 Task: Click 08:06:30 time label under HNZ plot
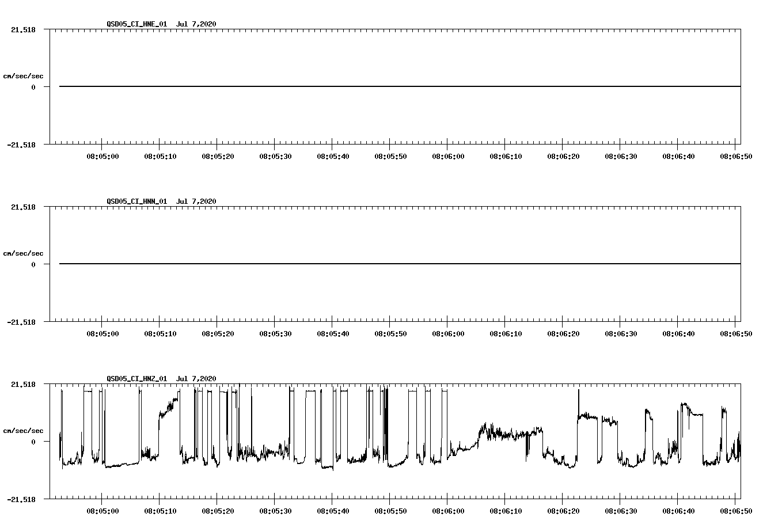tap(621, 511)
